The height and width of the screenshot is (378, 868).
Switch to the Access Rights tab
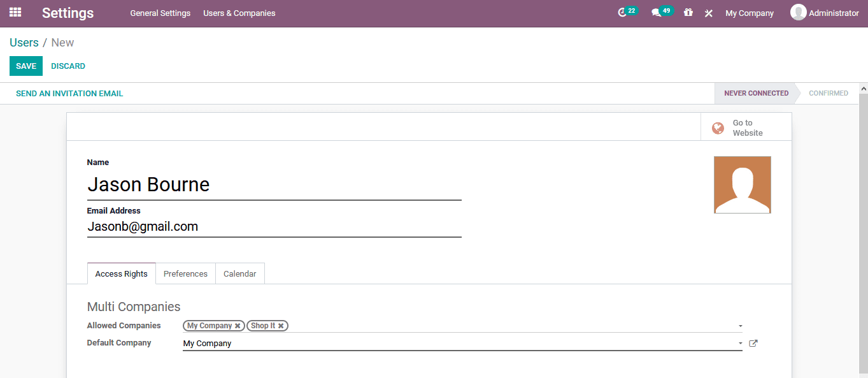(122, 273)
